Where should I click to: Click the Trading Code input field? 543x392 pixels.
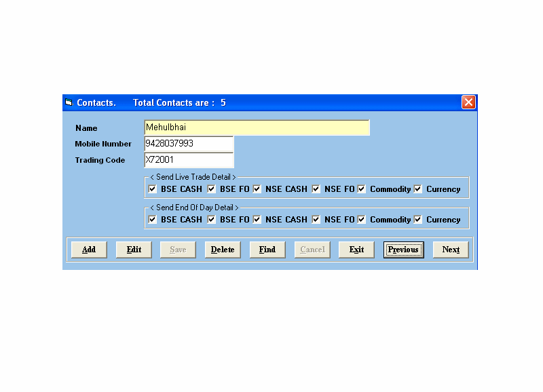click(189, 160)
